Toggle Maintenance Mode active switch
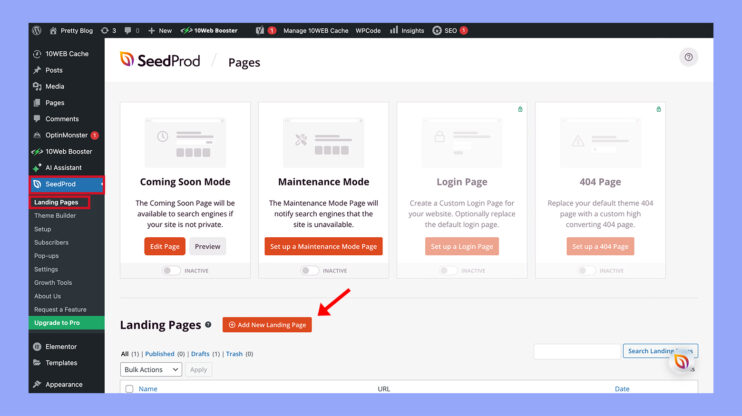The height and width of the screenshot is (416, 742). [310, 270]
